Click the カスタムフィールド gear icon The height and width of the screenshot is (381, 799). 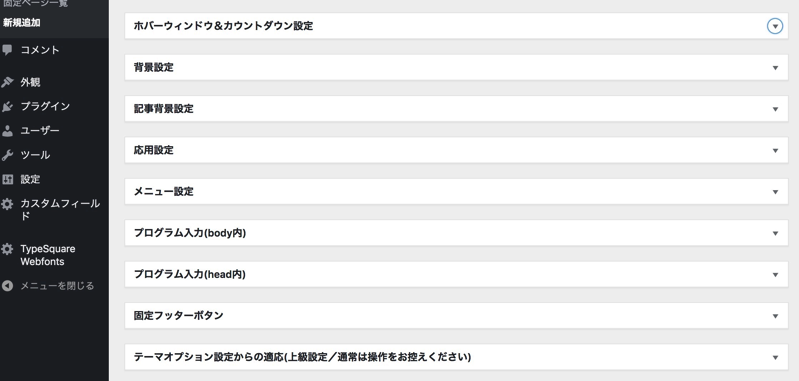point(7,204)
